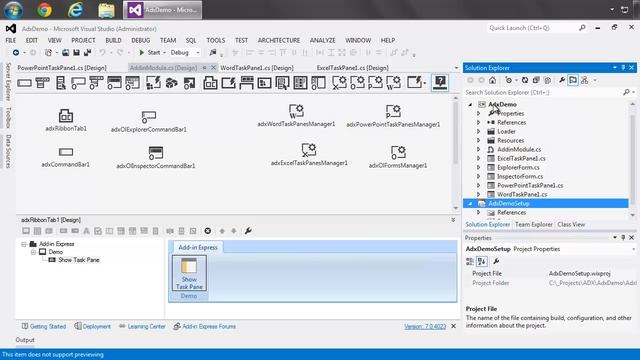Select ExplorerForm.cs in Solution Explorer

pos(518,167)
